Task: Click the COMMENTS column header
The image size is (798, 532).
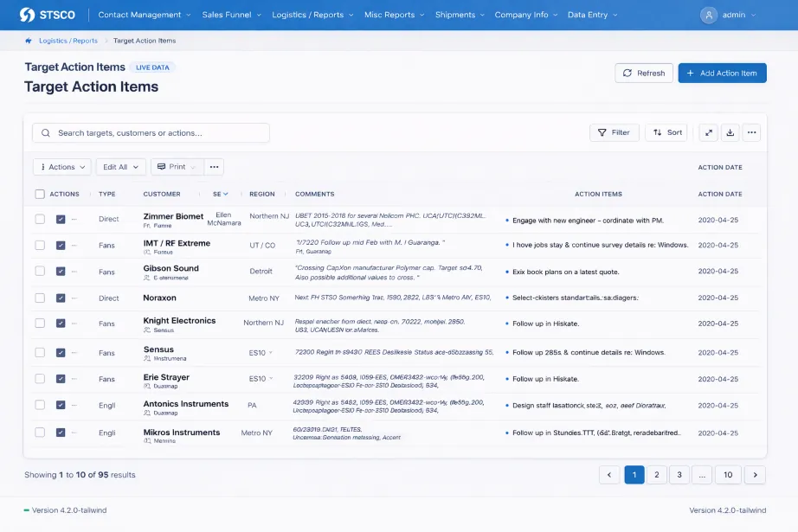Action: coord(314,195)
